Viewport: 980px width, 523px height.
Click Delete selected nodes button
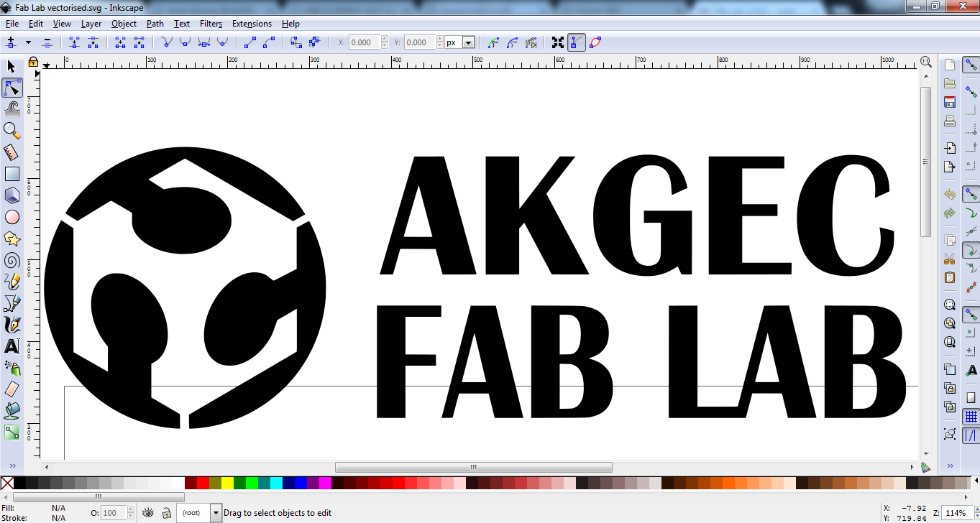(47, 42)
